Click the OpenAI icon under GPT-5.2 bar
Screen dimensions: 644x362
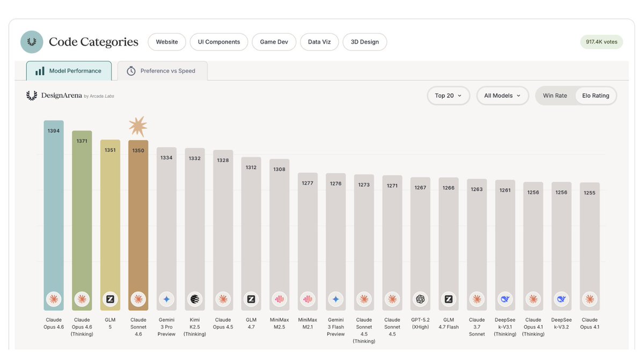(x=420, y=299)
